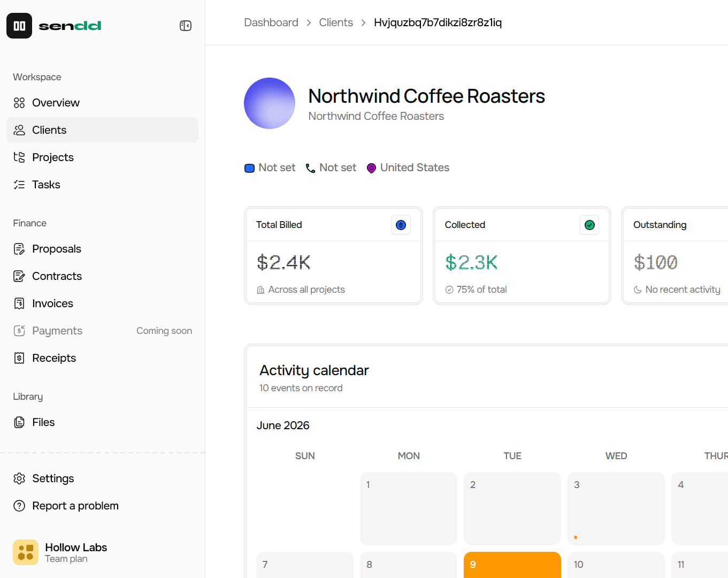Open the Payments coming soon item
The width and height of the screenshot is (728, 578).
[102, 331]
